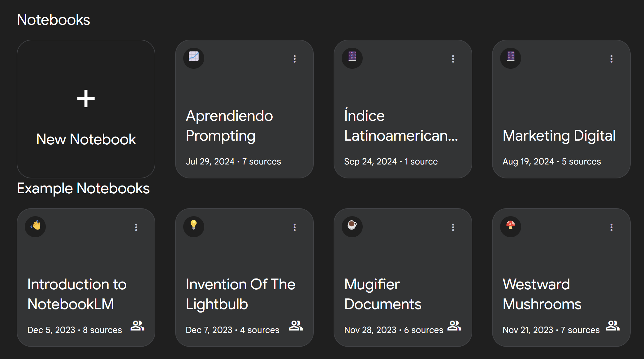Image resolution: width=644 pixels, height=359 pixels.
Task: Click shared people icon on Westward Mushrooms card
Action: click(613, 326)
